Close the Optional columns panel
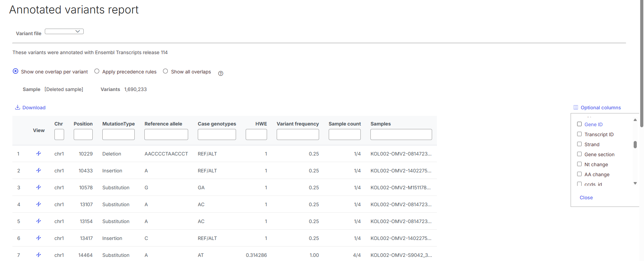The image size is (644, 261). click(586, 198)
